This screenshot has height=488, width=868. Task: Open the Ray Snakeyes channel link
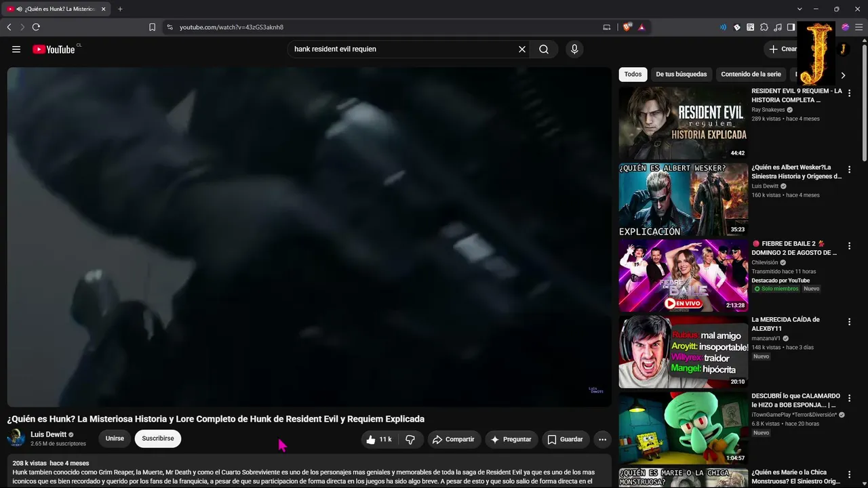768,110
